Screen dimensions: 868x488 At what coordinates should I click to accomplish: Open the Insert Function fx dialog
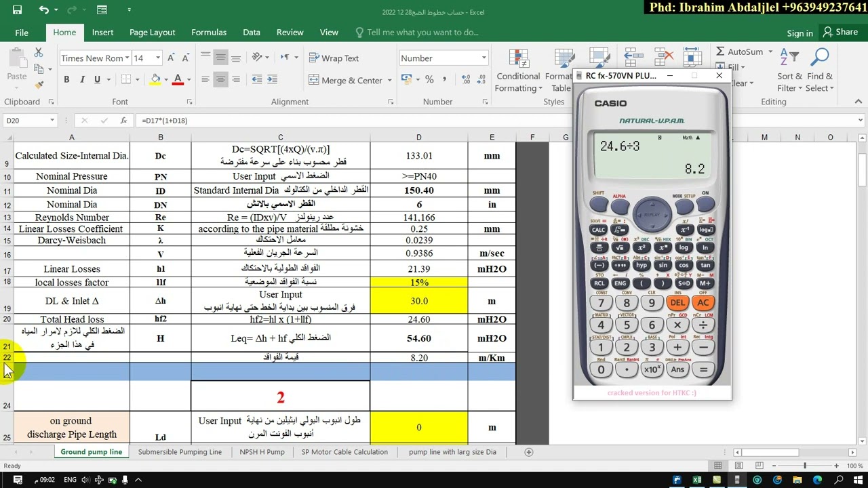pyautogui.click(x=123, y=121)
